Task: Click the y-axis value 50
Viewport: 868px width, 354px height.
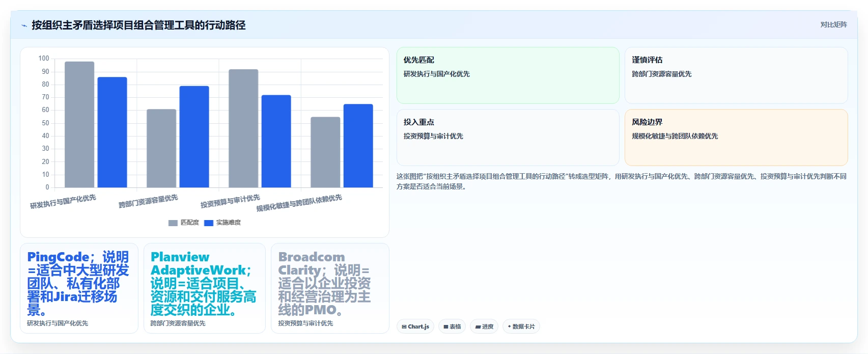Action: point(46,123)
